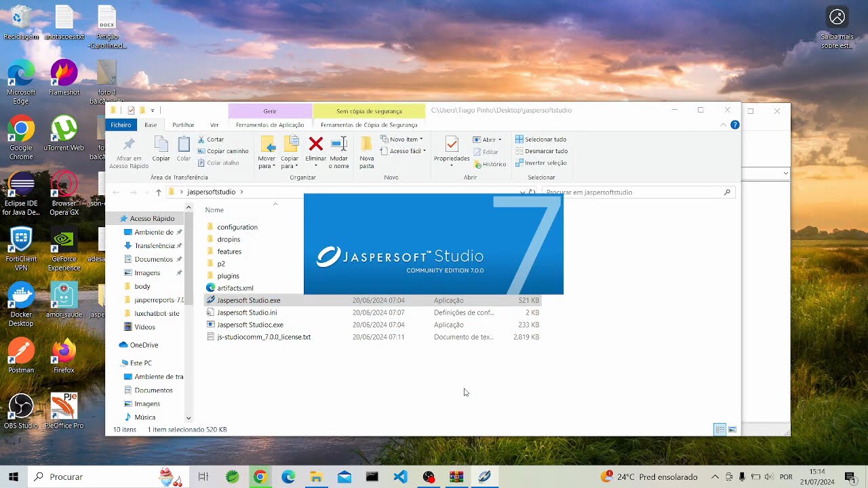The height and width of the screenshot is (488, 868).
Task: Click jaspersoftstudio in the address breadcrumb
Action: [211, 192]
